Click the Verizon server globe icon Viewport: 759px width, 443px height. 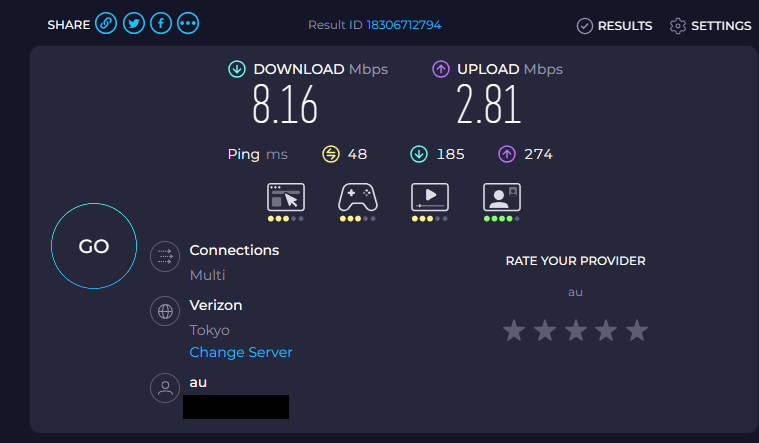164,312
